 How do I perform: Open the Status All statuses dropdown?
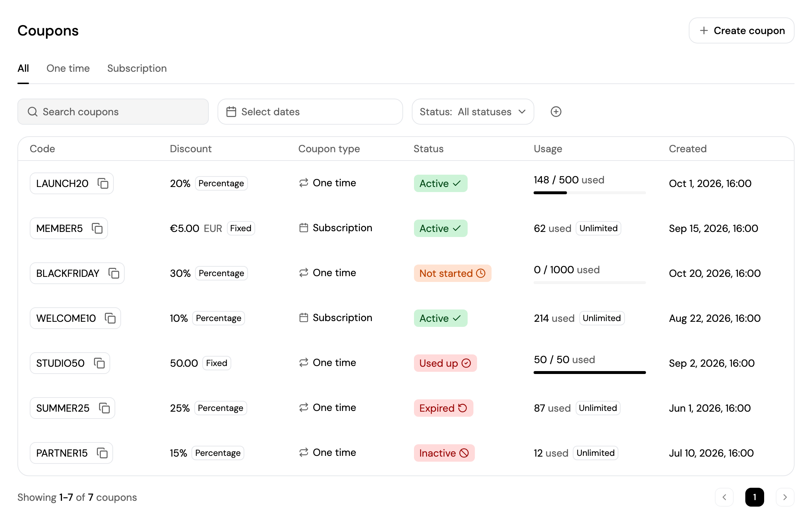473,112
